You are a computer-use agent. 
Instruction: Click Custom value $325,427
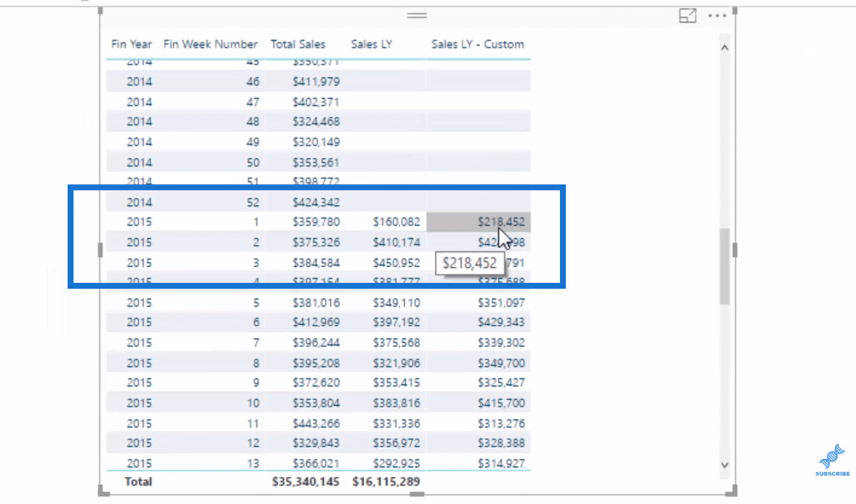click(502, 383)
